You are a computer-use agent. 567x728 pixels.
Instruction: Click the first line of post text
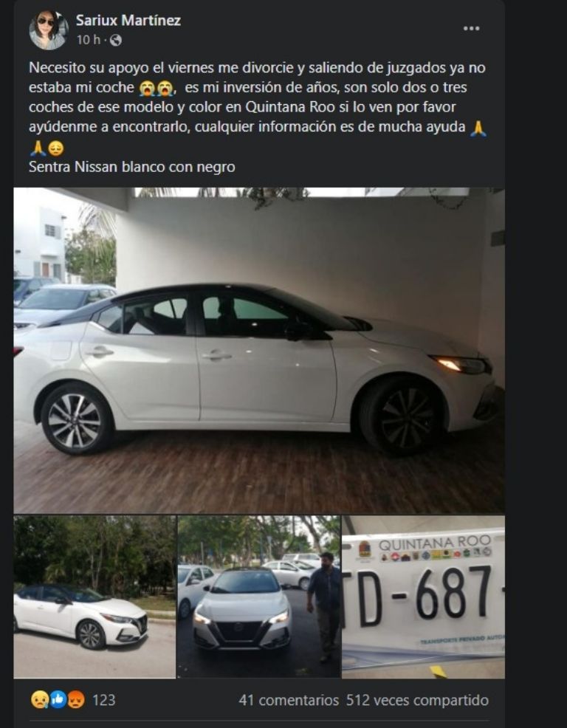(x=257, y=68)
